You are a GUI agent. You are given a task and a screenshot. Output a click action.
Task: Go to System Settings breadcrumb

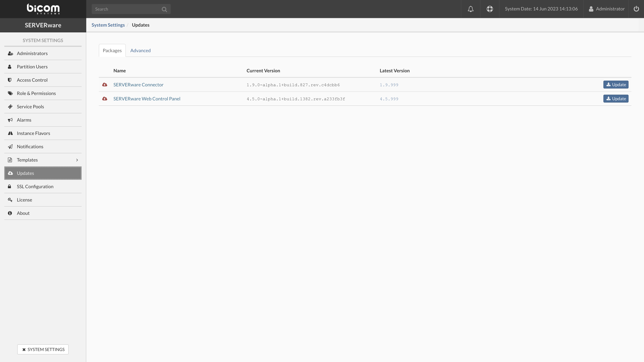click(108, 25)
